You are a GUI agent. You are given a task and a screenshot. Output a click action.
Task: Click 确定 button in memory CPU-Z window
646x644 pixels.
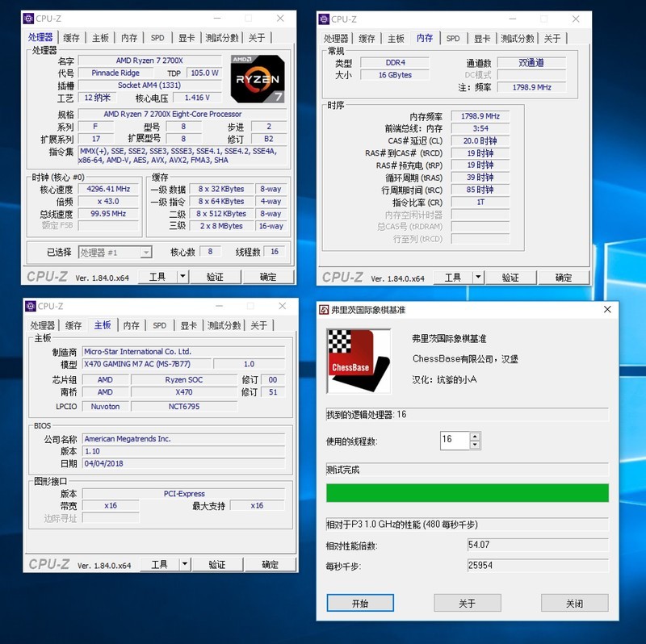point(564,278)
